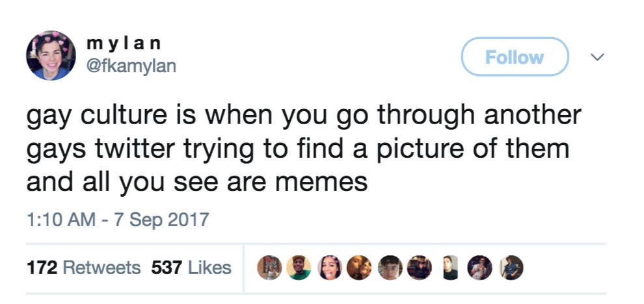The height and width of the screenshot is (304, 644).
Task: Click mylan's profile picture avatar
Action: [51, 55]
